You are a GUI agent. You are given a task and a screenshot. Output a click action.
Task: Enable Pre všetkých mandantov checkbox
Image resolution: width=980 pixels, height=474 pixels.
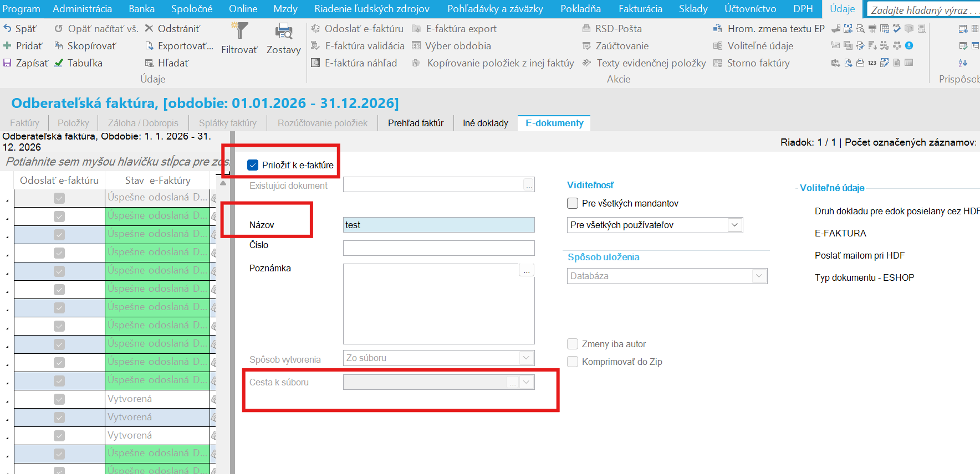pos(573,203)
